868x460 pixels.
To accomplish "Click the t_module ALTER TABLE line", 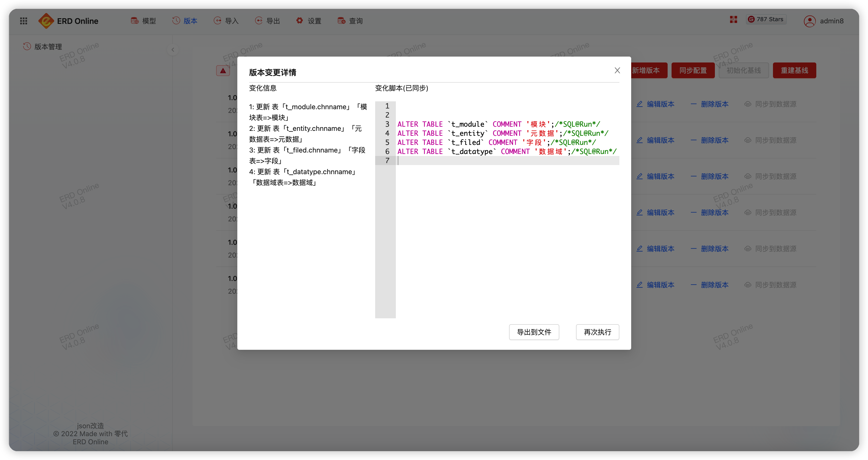I will coord(499,124).
